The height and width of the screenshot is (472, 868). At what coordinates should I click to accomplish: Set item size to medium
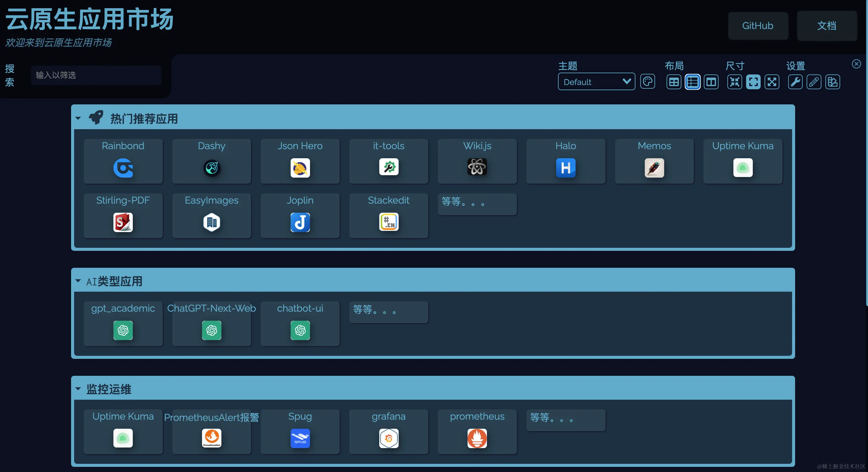[x=753, y=82]
